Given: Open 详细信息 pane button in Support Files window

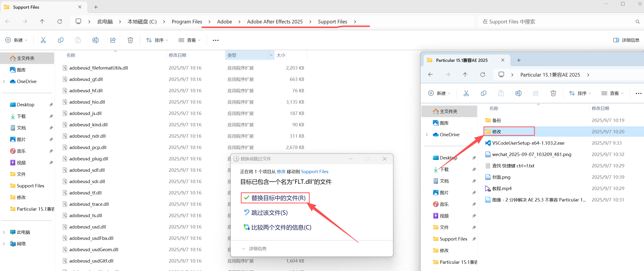Looking at the screenshot, I should tap(626, 40).
